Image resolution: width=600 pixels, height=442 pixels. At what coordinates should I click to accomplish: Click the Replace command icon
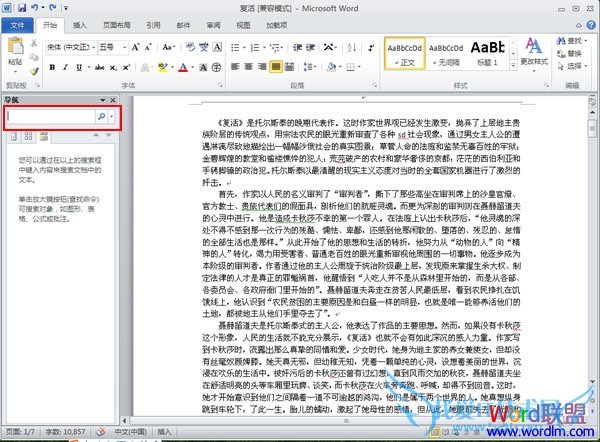click(x=569, y=53)
